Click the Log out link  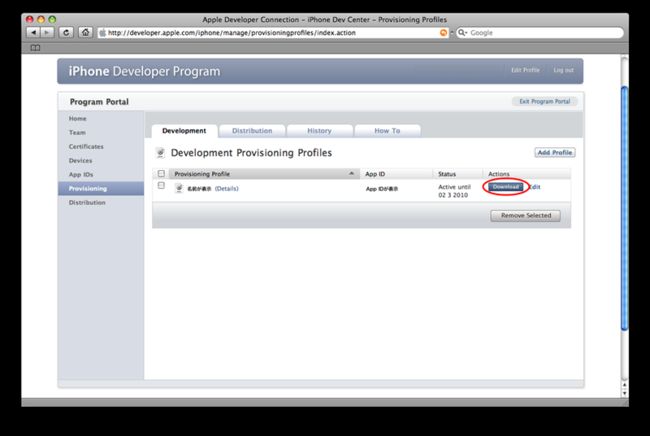(563, 70)
